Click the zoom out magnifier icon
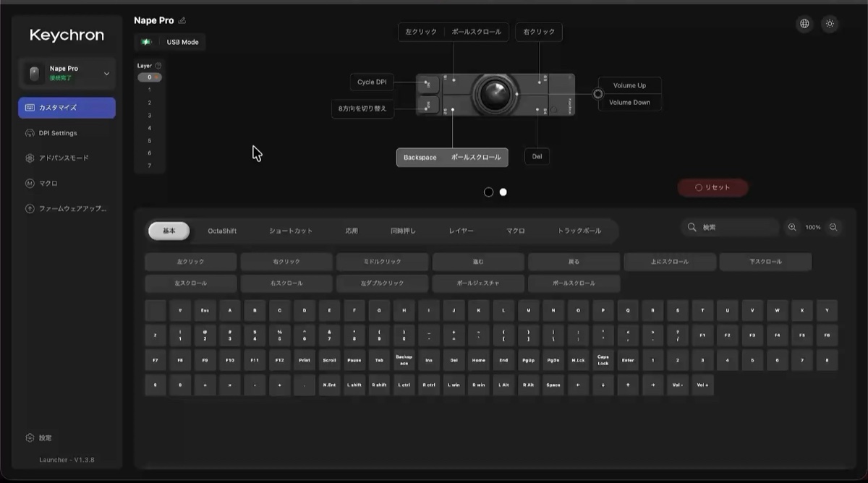The image size is (868, 483). coord(833,227)
